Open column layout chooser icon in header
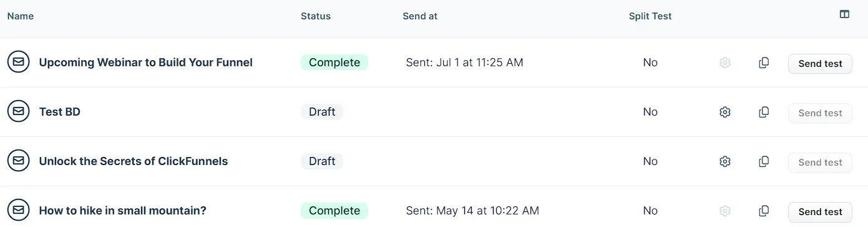868x227 pixels. point(844,14)
